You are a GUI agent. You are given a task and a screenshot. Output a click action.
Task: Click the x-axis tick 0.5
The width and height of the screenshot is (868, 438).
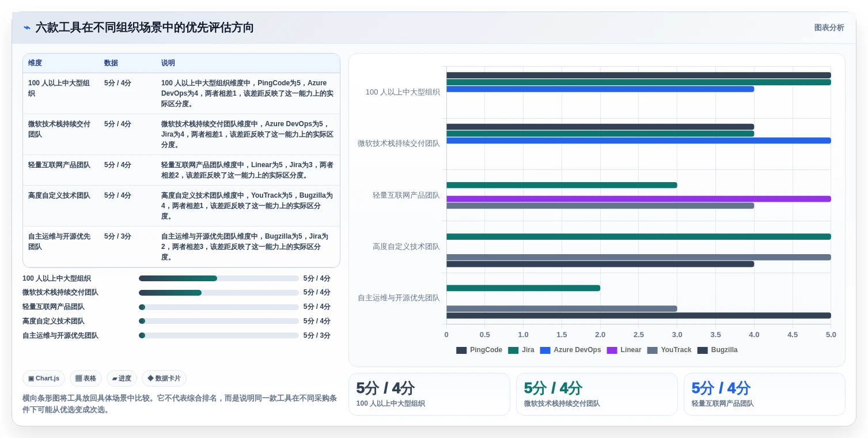point(485,335)
